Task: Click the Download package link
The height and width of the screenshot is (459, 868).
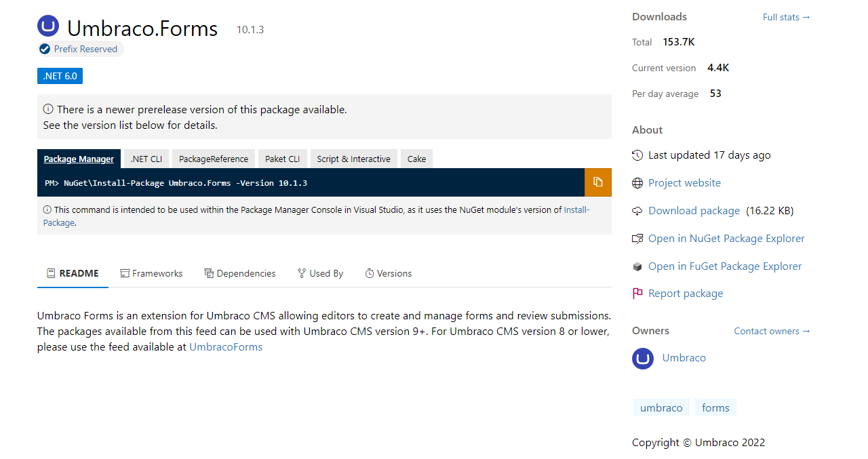Action: point(694,211)
